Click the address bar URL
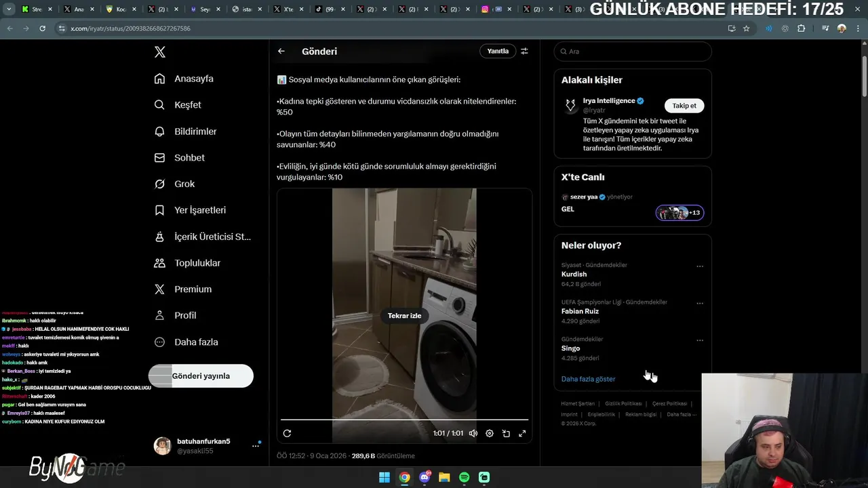 [130, 28]
